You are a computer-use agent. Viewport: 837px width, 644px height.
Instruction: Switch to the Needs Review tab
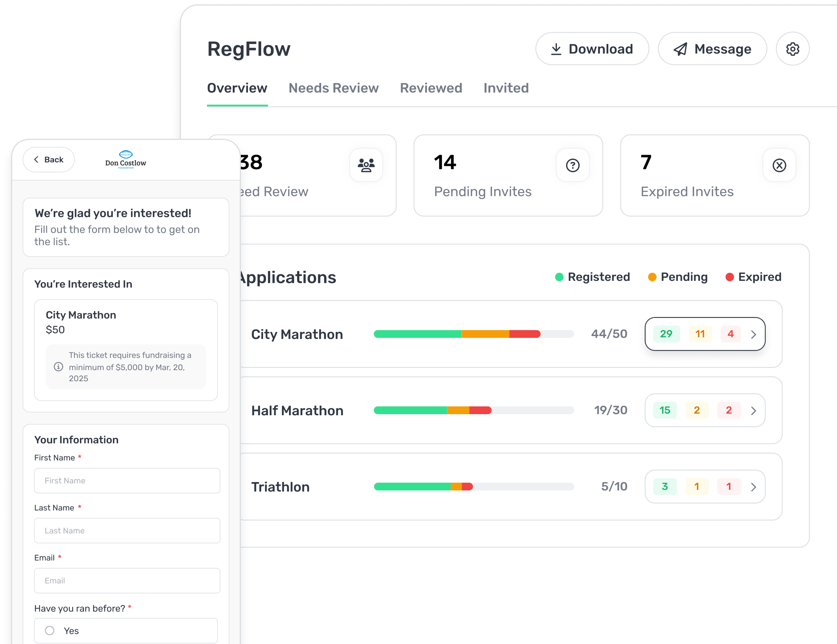(x=333, y=88)
